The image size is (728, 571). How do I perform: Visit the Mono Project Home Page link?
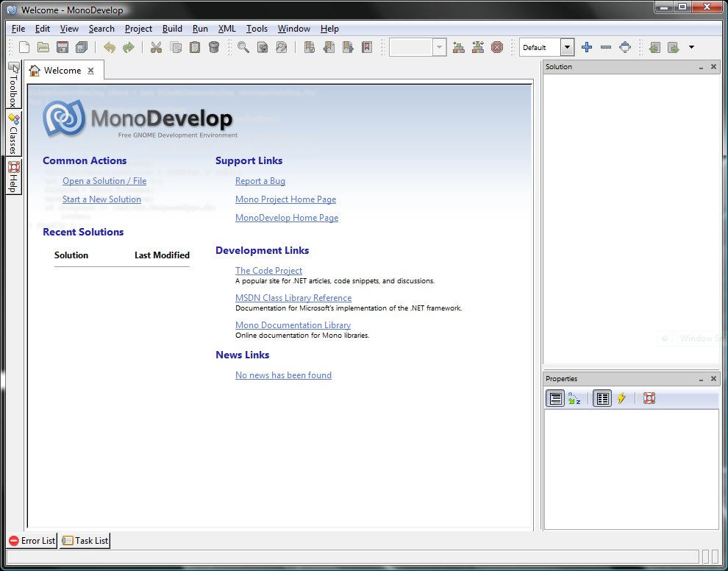pyautogui.click(x=285, y=199)
